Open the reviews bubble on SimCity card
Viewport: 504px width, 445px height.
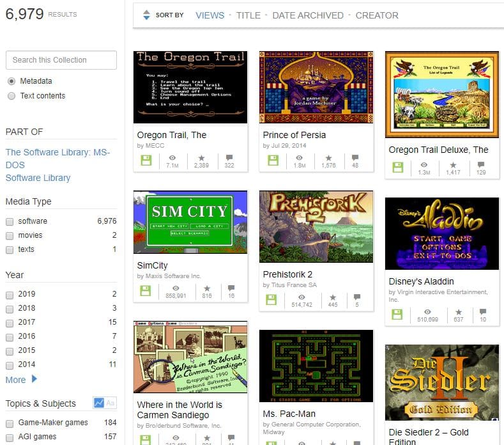tap(231, 288)
